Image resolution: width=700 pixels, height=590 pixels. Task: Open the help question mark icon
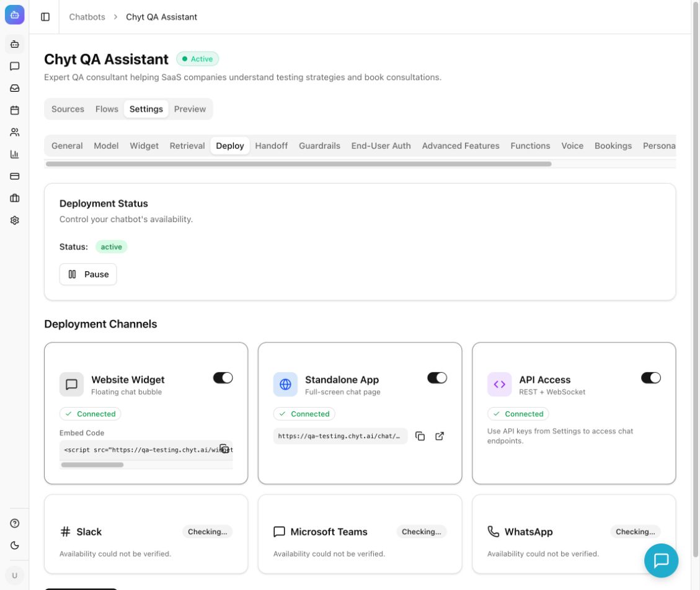click(x=15, y=523)
